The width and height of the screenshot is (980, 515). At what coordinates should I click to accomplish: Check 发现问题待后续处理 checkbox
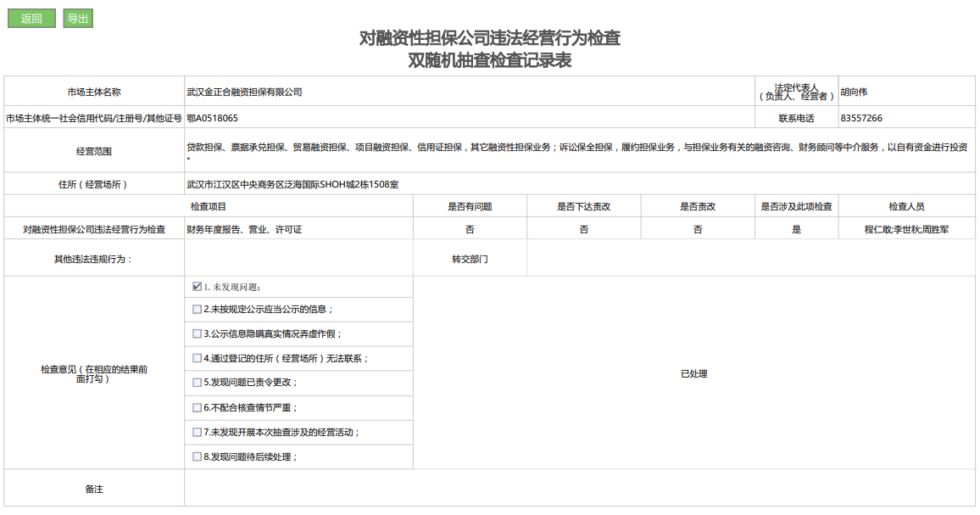point(197,456)
